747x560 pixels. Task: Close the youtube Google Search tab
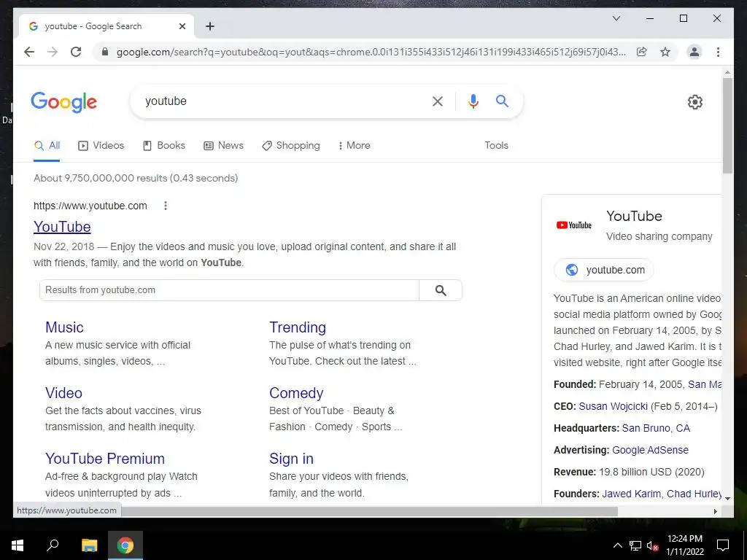click(x=182, y=26)
